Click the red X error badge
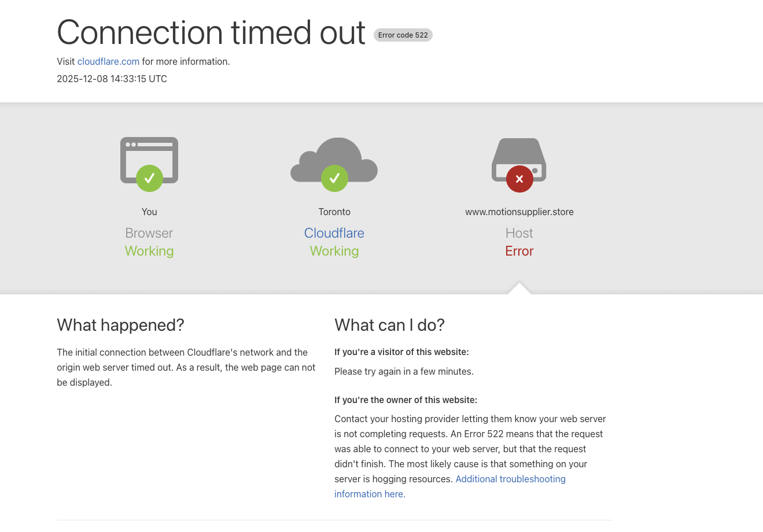The width and height of the screenshot is (763, 532). click(x=519, y=179)
